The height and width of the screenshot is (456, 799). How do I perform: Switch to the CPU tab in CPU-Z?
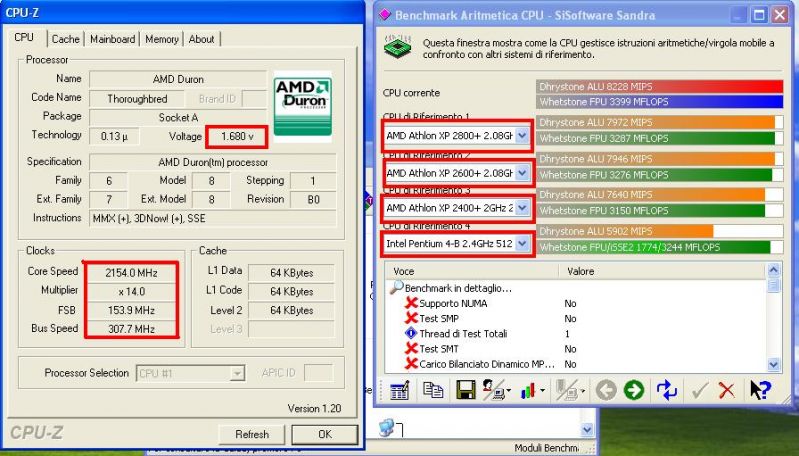click(24, 38)
